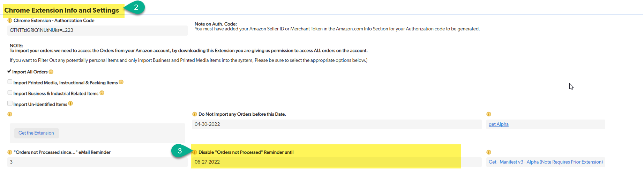This screenshot has width=644, height=173.
Task: Select the 06-27-2022 reminder date field
Action: (x=326, y=162)
